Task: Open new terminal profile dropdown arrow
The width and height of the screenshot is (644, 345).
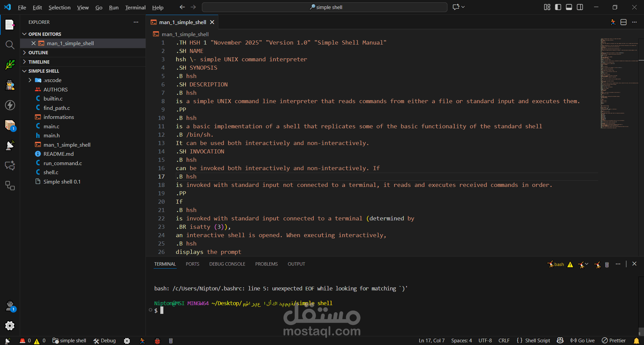Action: pos(587,264)
